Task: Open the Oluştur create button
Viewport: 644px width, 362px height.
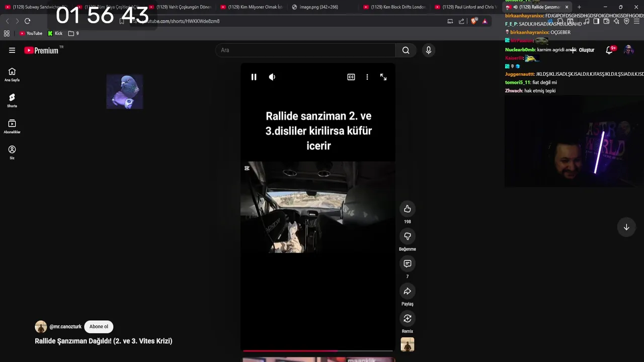Action: (x=583, y=50)
